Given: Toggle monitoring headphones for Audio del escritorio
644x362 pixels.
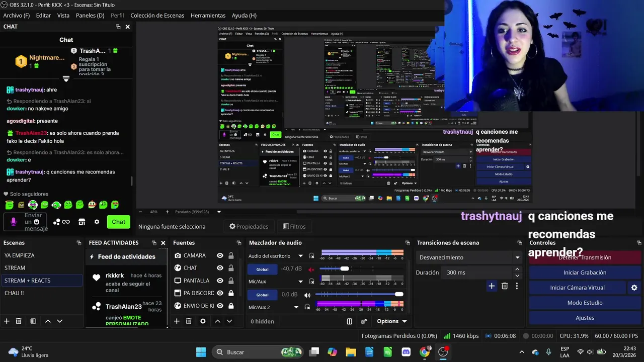Looking at the screenshot, I should tap(311, 256).
